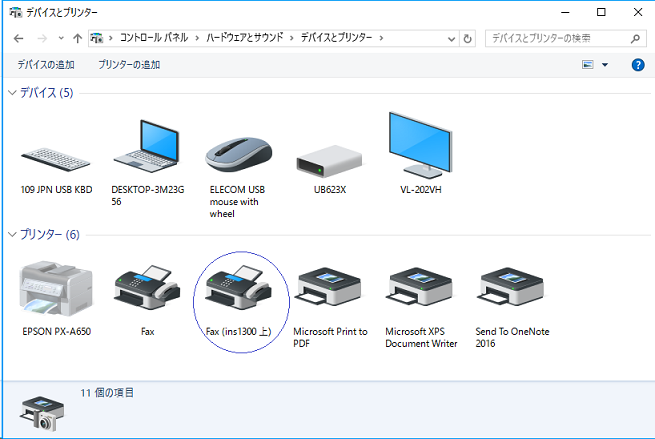The image size is (655, 439).
Task: Collapse the デバイス (5) group
Action: coord(12,92)
